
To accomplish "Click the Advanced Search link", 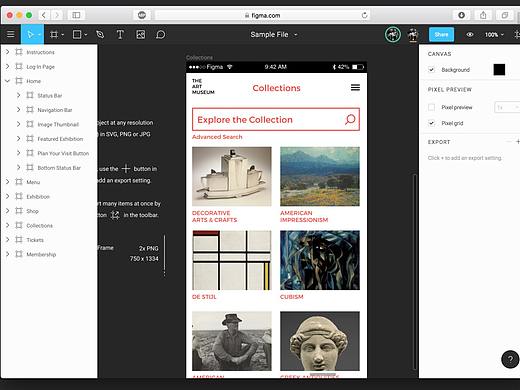I will [x=217, y=137].
